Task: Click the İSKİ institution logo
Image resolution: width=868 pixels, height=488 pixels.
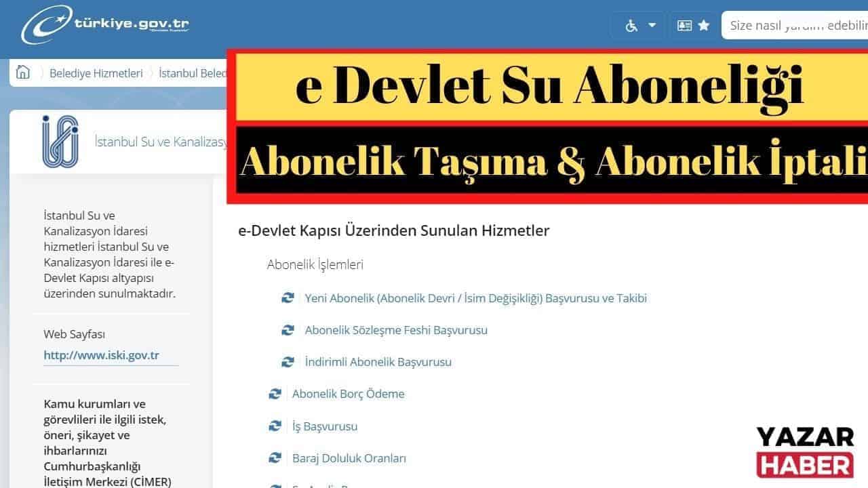Action: (60, 142)
